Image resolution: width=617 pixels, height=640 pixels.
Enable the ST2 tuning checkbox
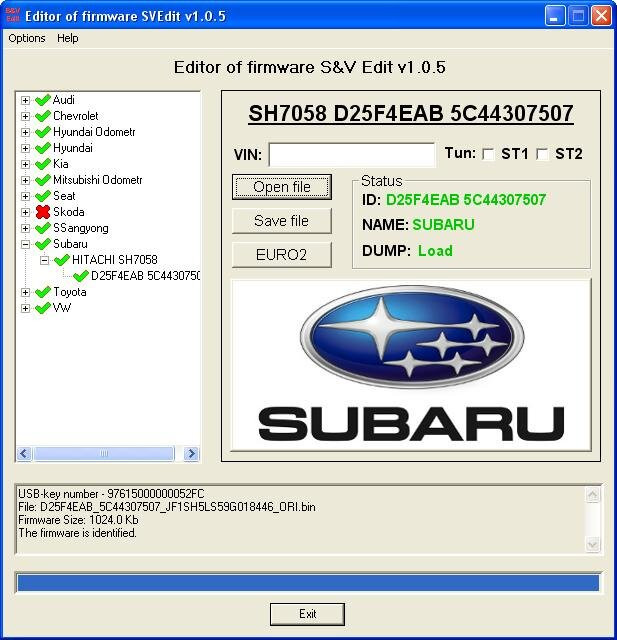click(x=542, y=154)
